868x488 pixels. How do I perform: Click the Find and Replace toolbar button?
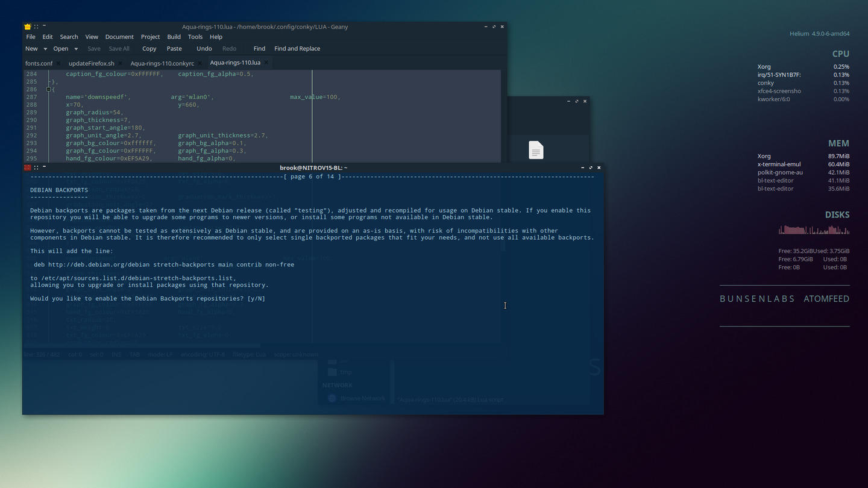pyautogui.click(x=297, y=49)
